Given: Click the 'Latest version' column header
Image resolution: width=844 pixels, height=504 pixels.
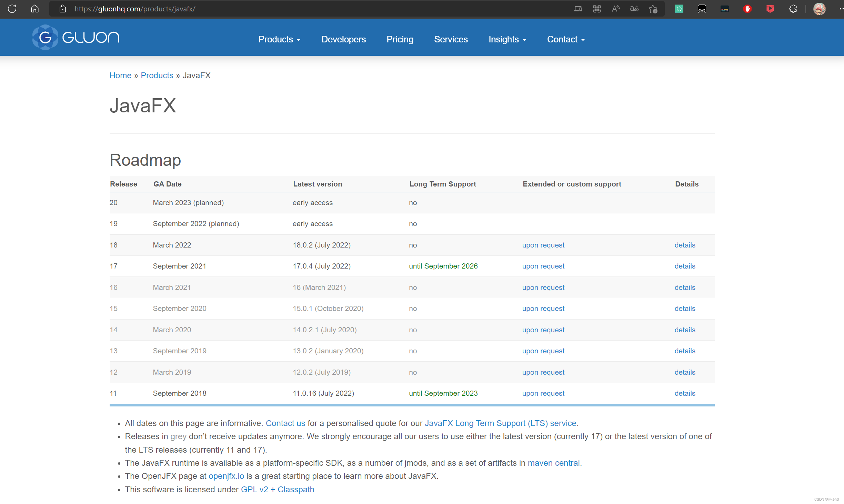Looking at the screenshot, I should pos(317,184).
